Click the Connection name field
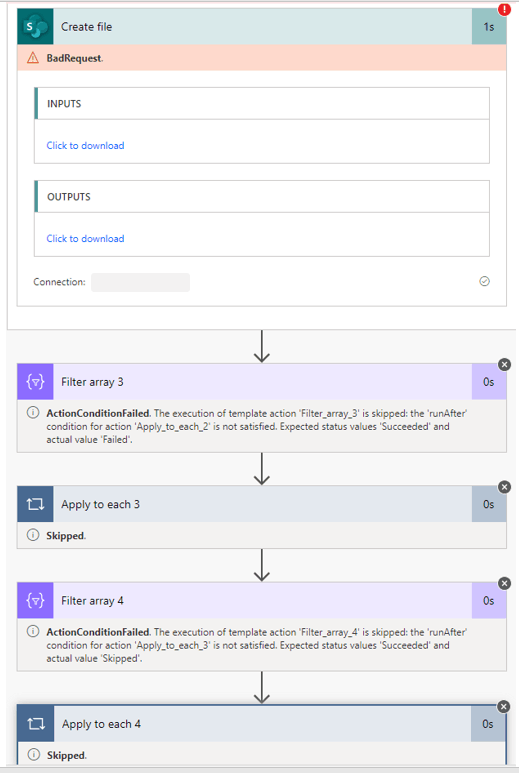This screenshot has height=773, width=519. (x=140, y=282)
